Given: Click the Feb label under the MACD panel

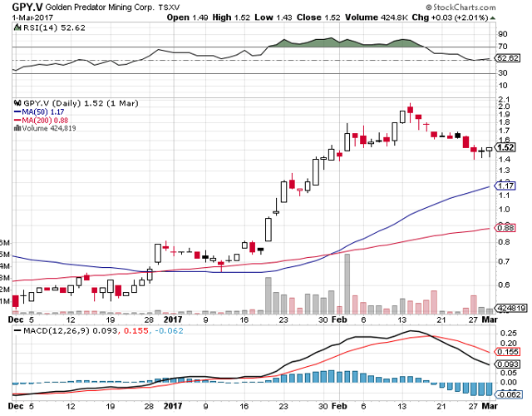Looking at the screenshot, I should (x=339, y=406).
